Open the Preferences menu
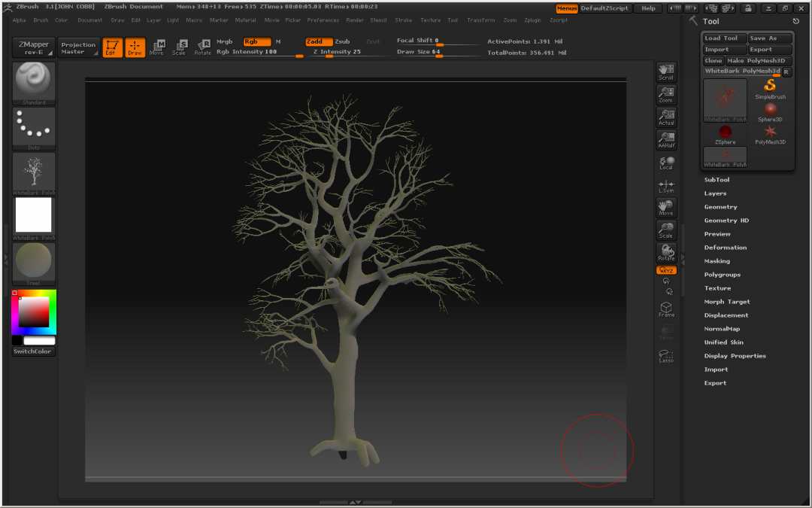 point(323,20)
